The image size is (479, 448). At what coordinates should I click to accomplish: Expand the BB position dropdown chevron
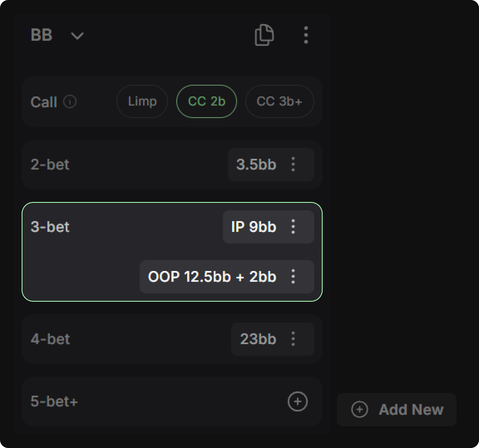pyautogui.click(x=77, y=36)
